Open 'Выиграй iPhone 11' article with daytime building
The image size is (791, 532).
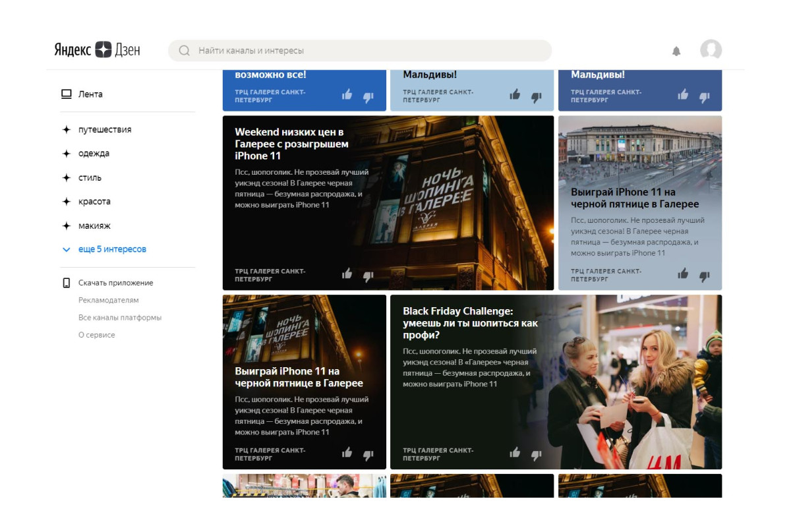[640, 203]
